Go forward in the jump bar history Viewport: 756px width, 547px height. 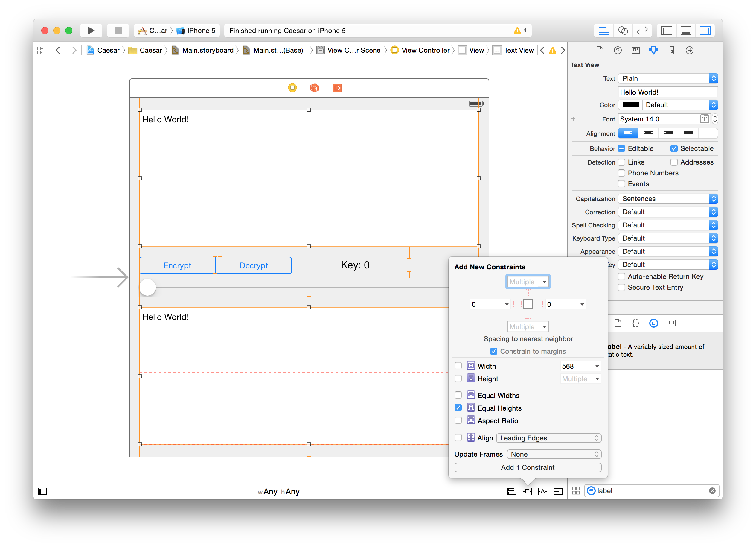tap(74, 50)
